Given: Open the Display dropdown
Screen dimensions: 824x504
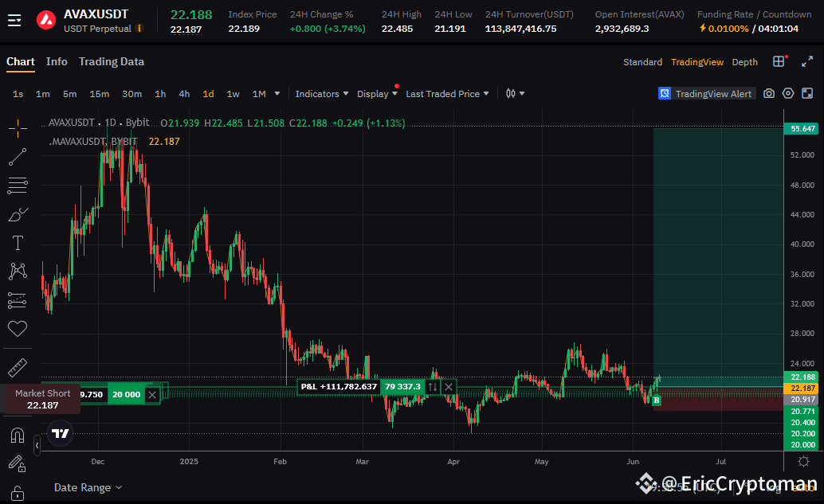Looking at the screenshot, I should [377, 94].
